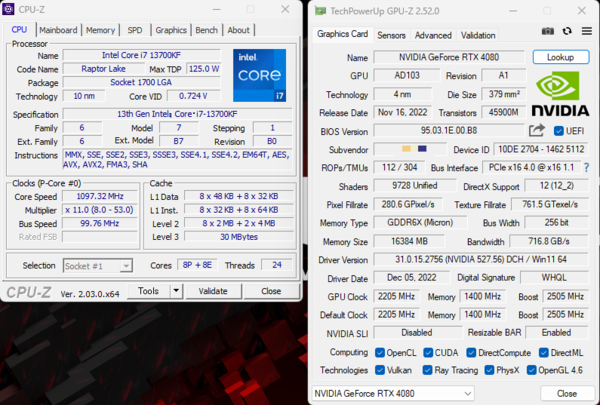Click the Resizable BAR value Enabled
Image resolution: width=600 pixels, height=405 pixels.
click(x=556, y=332)
